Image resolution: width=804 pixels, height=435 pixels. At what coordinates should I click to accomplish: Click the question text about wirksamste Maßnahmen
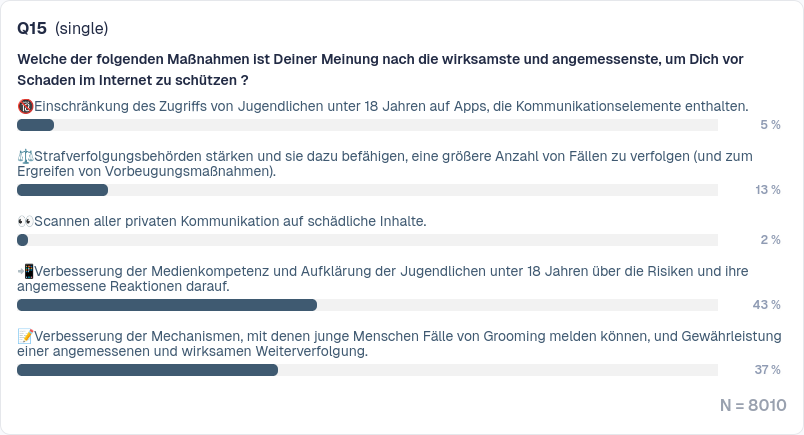(380, 69)
